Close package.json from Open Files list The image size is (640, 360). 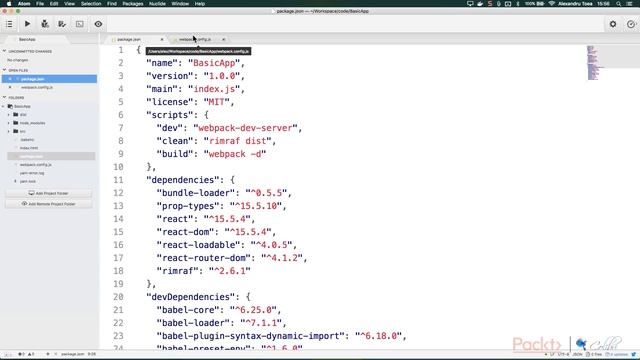(x=10, y=79)
